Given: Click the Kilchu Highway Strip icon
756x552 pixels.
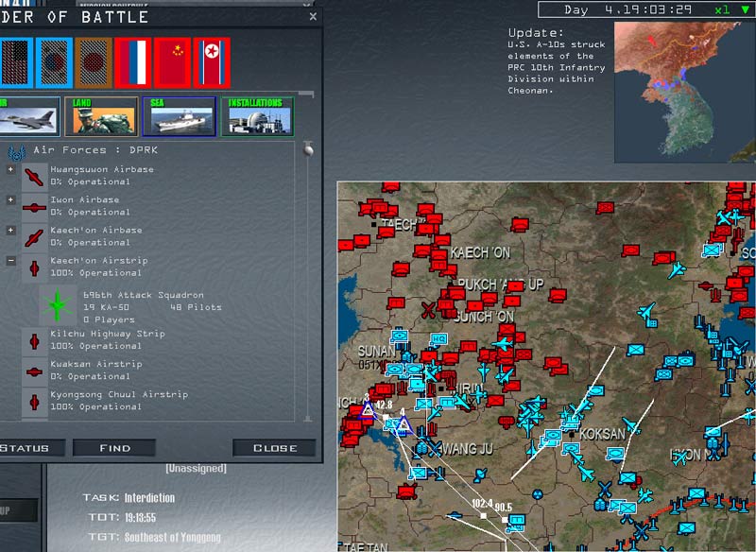Looking at the screenshot, I should pos(34,341).
